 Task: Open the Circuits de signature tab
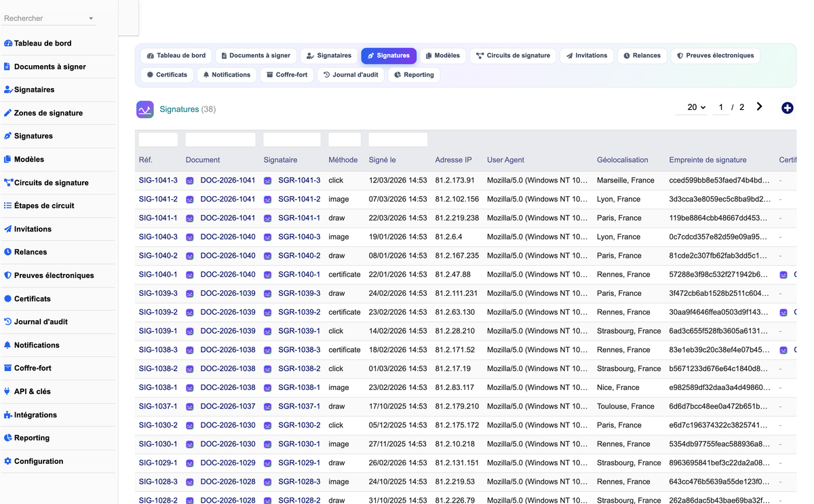(513, 56)
